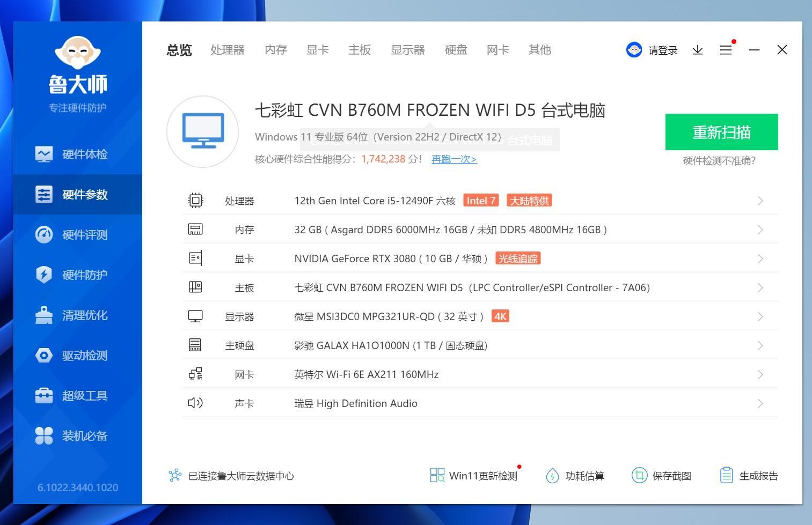
Task: Click the Asgard DDR5 memory text
Action: click(451, 230)
